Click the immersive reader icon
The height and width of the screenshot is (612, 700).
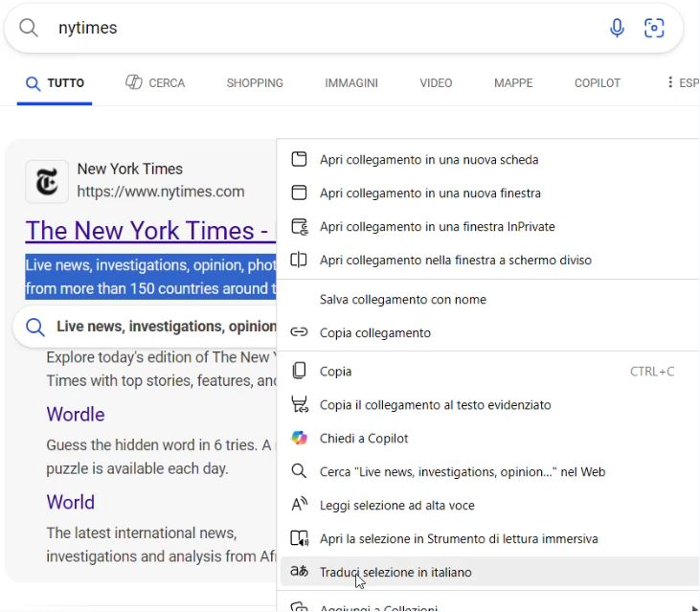pyautogui.click(x=299, y=538)
